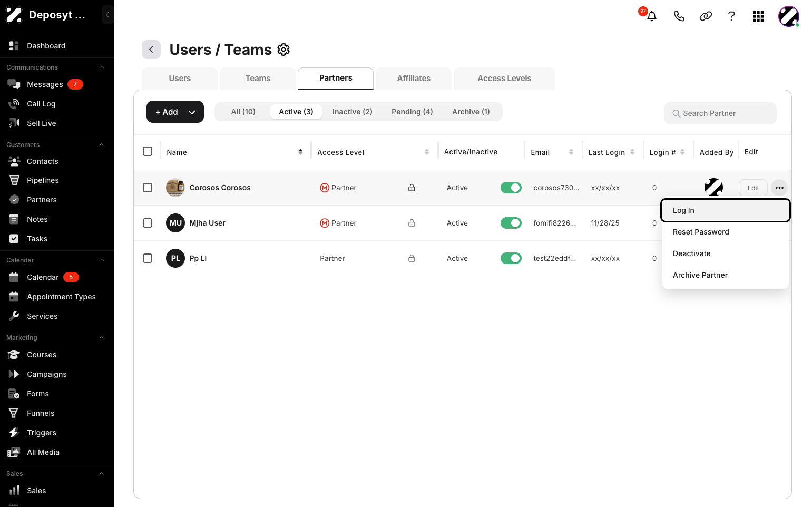Select the Corosos Corosos row checkbox
This screenshot has height=507, width=812.
pyautogui.click(x=148, y=188)
